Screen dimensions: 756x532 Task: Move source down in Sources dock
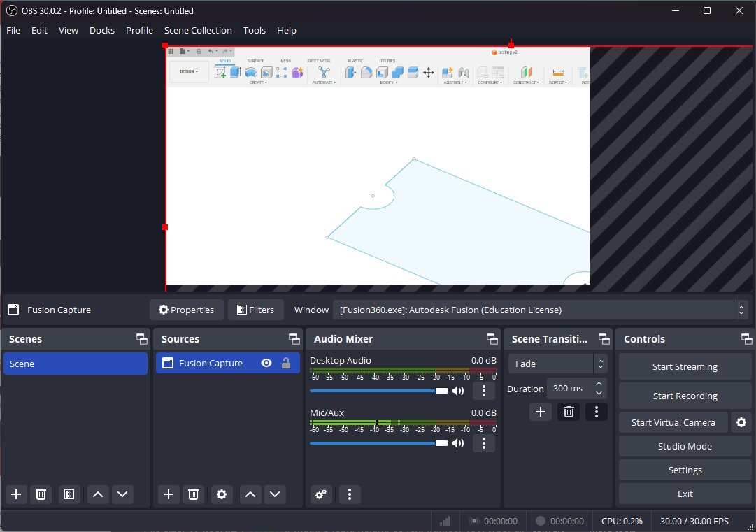point(275,494)
